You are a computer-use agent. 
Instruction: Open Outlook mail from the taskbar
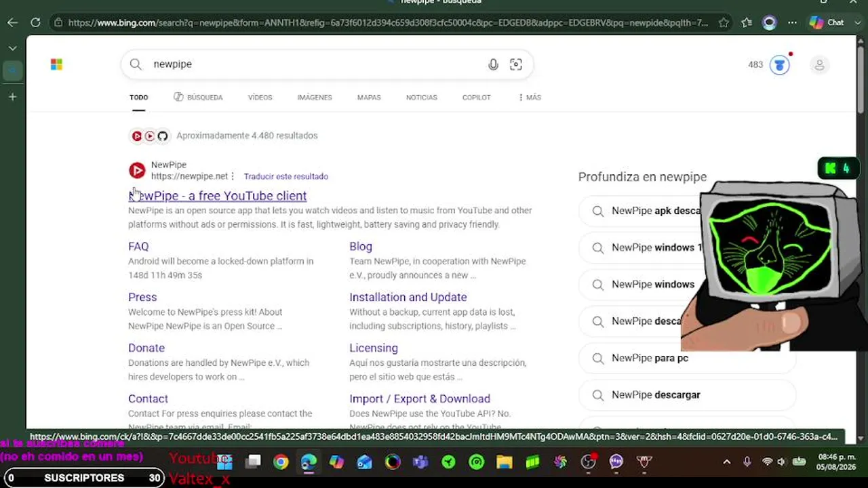(x=365, y=462)
